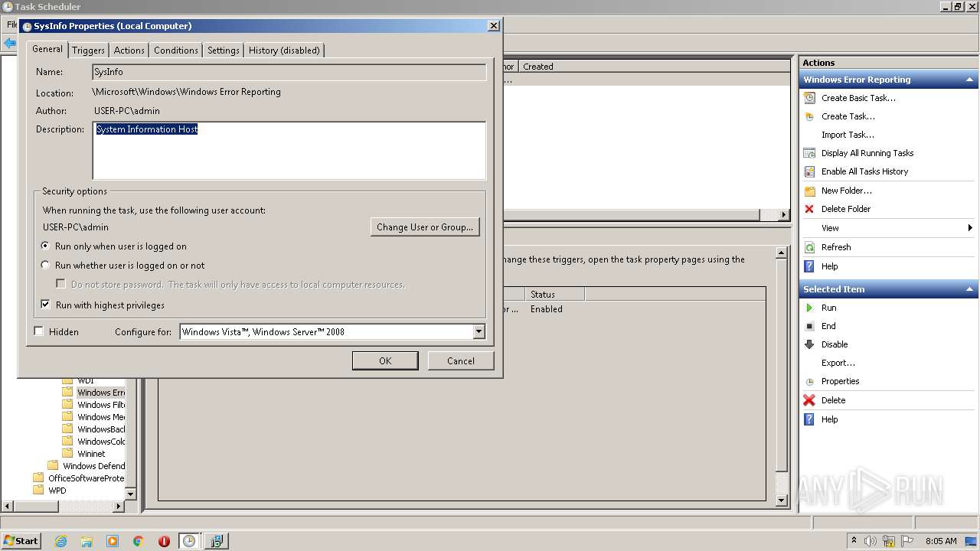Viewport: 980px width, 551px height.
Task: Open the Windows Error Reporting folder in the tree
Action: [100, 393]
